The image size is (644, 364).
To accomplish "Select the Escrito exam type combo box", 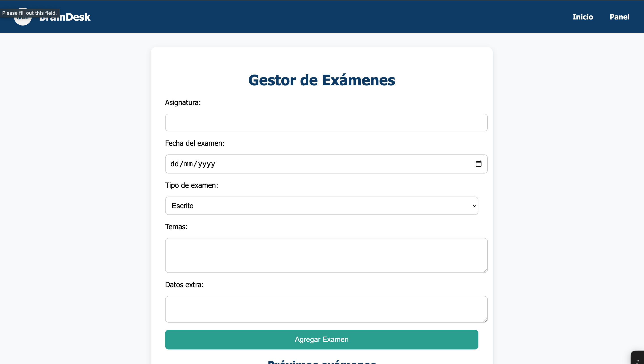I will pos(322,206).
